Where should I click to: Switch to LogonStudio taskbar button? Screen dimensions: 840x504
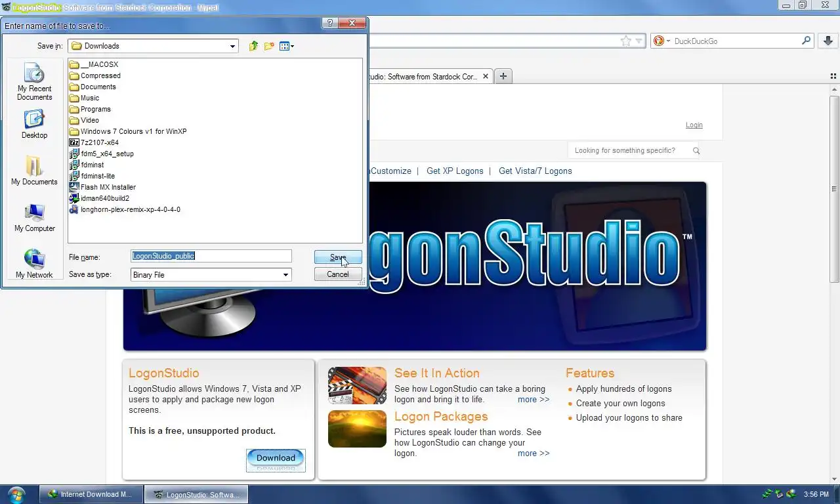pyautogui.click(x=196, y=494)
